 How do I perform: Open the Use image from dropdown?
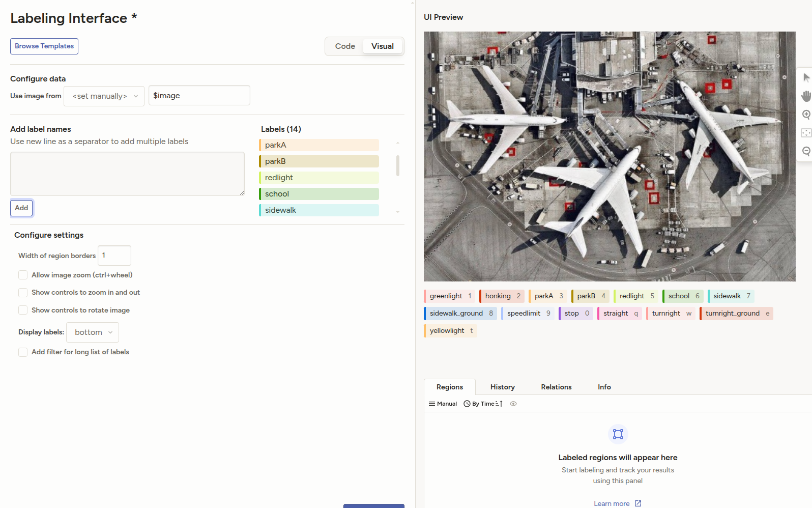coord(104,96)
